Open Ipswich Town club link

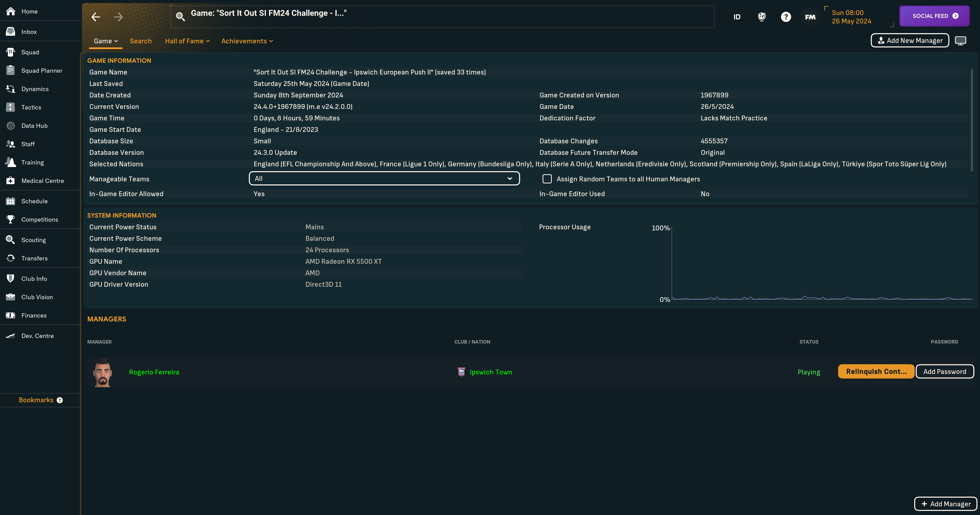491,372
